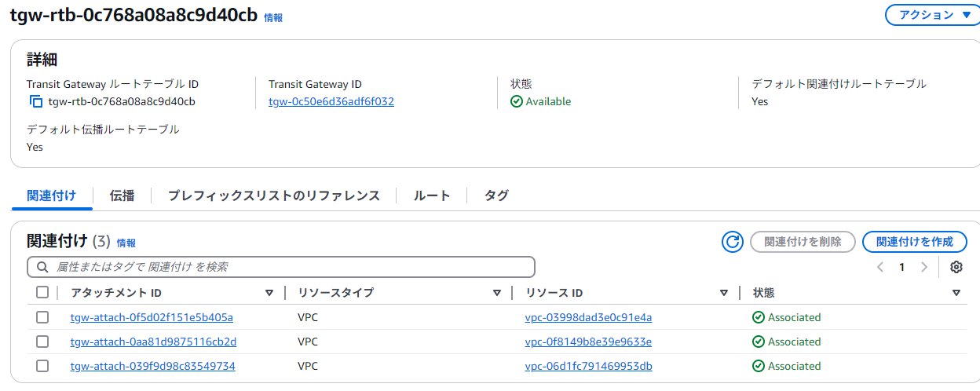Screen dimensions: 980x391
Task: Go to next associations page arrow
Action: click(x=924, y=267)
